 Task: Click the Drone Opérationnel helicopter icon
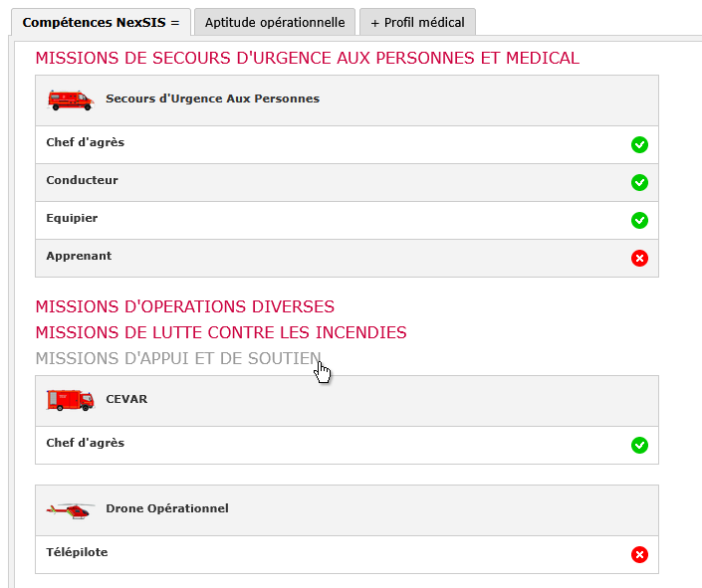(x=71, y=510)
